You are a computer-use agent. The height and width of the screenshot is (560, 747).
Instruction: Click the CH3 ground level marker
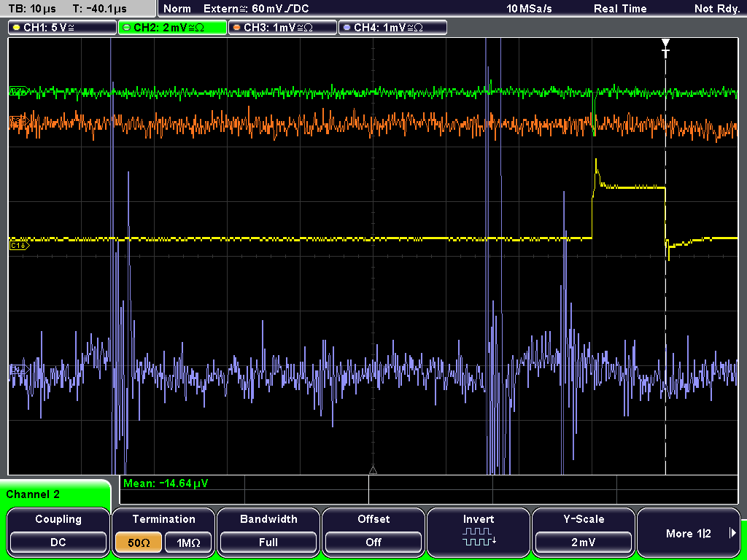[20, 122]
